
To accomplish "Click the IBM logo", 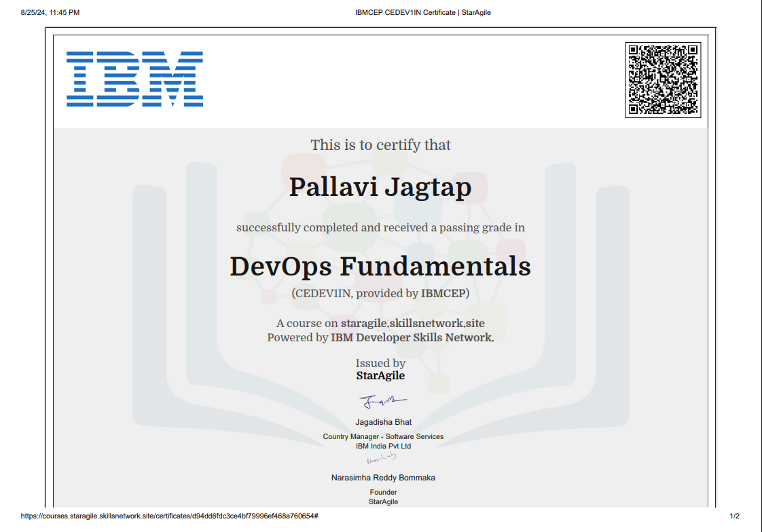I will (x=134, y=79).
